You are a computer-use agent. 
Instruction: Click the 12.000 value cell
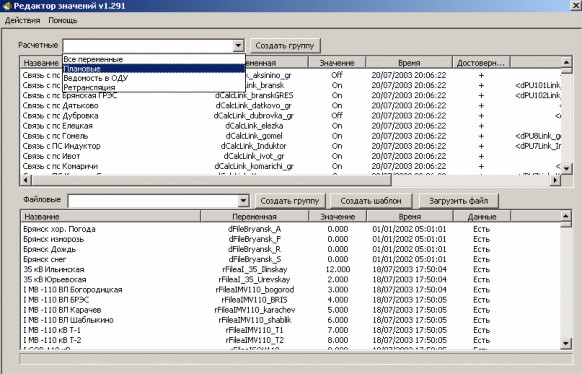(338, 269)
